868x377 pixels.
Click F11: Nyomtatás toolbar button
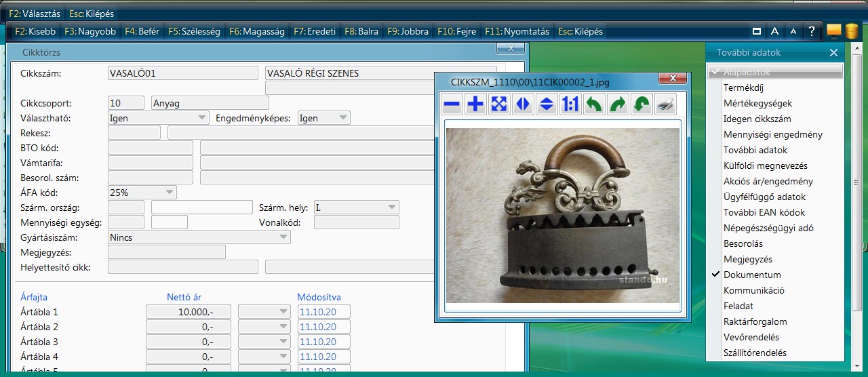coord(517,31)
